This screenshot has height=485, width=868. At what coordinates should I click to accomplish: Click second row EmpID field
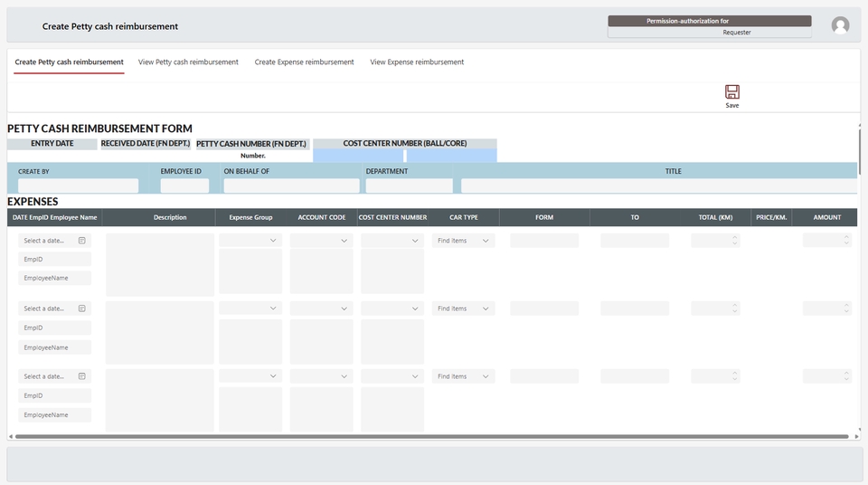[54, 328]
